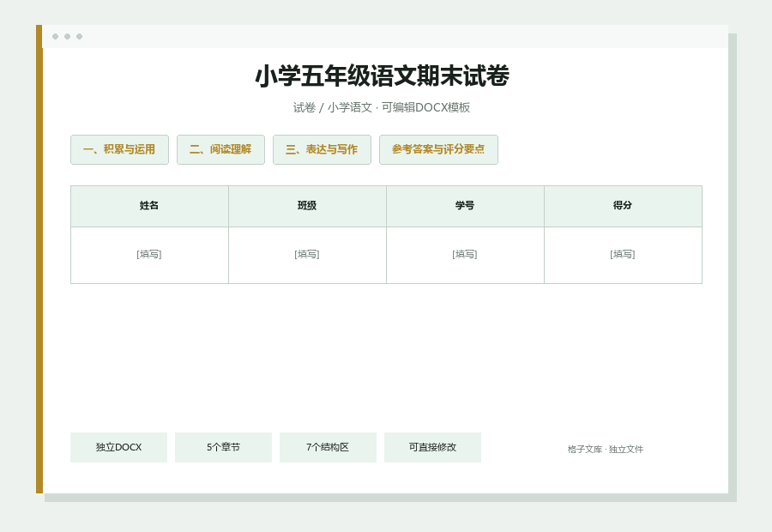Open the 二、阅读理解 section tab
The height and width of the screenshot is (532, 772).
[x=220, y=150]
